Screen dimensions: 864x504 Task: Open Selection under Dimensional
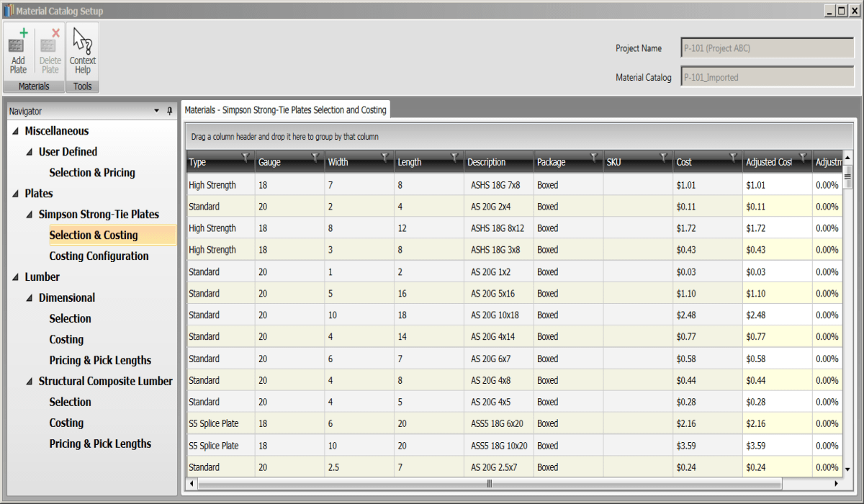[x=70, y=319]
